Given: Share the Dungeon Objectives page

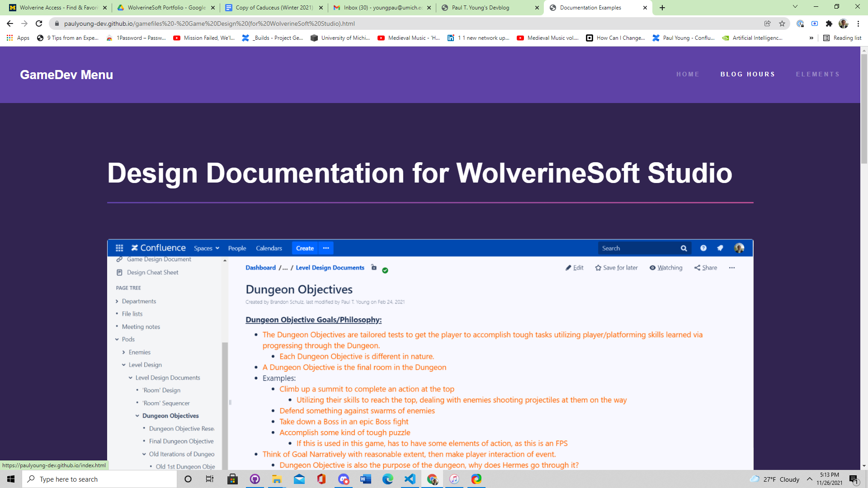Looking at the screenshot, I should click(706, 267).
